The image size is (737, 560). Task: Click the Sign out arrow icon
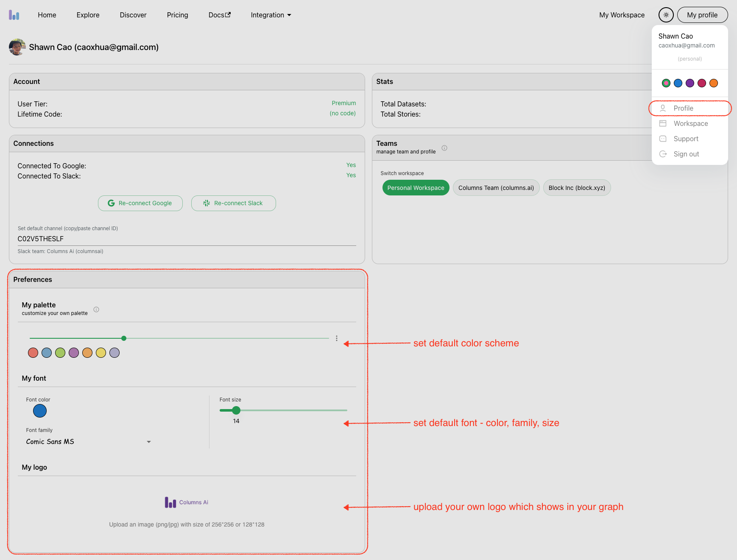point(663,154)
